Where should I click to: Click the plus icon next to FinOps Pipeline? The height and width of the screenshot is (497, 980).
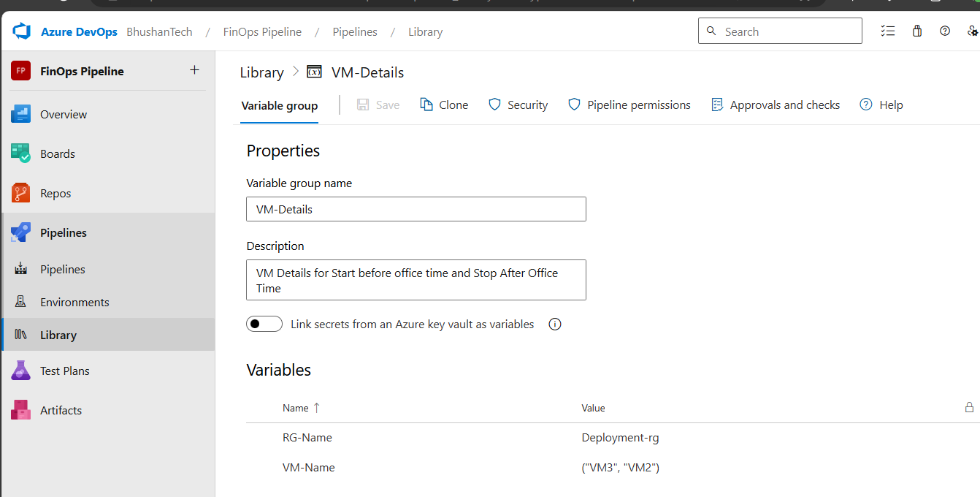194,70
